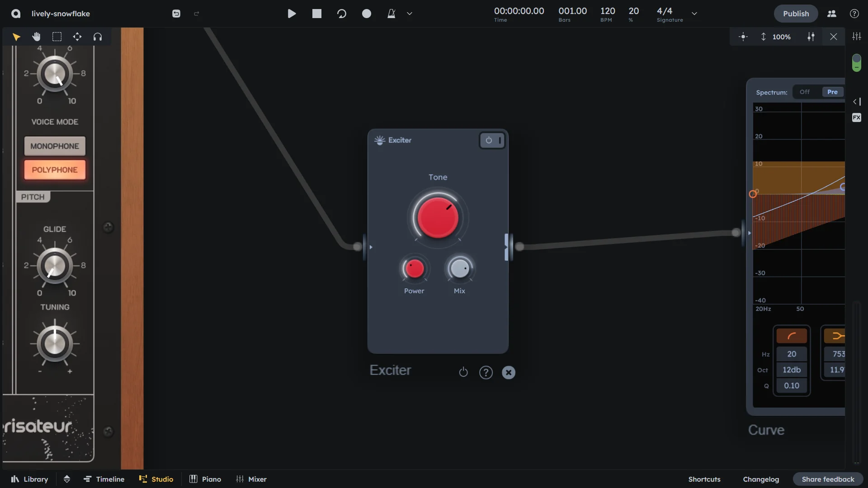Open the FX panel on the right edge
This screenshot has height=488, width=868.
857,117
